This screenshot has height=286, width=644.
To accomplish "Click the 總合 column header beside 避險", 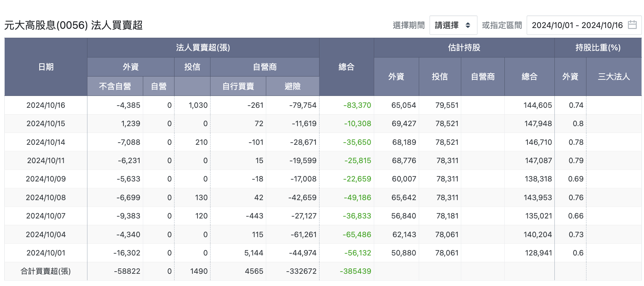I will pos(346,67).
